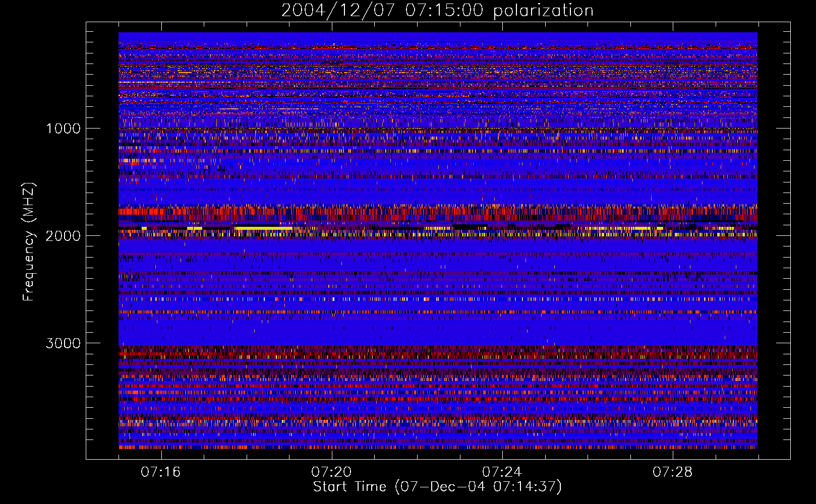The image size is (816, 504).
Task: Click the 07:28 time tick label
Action: coord(672,472)
